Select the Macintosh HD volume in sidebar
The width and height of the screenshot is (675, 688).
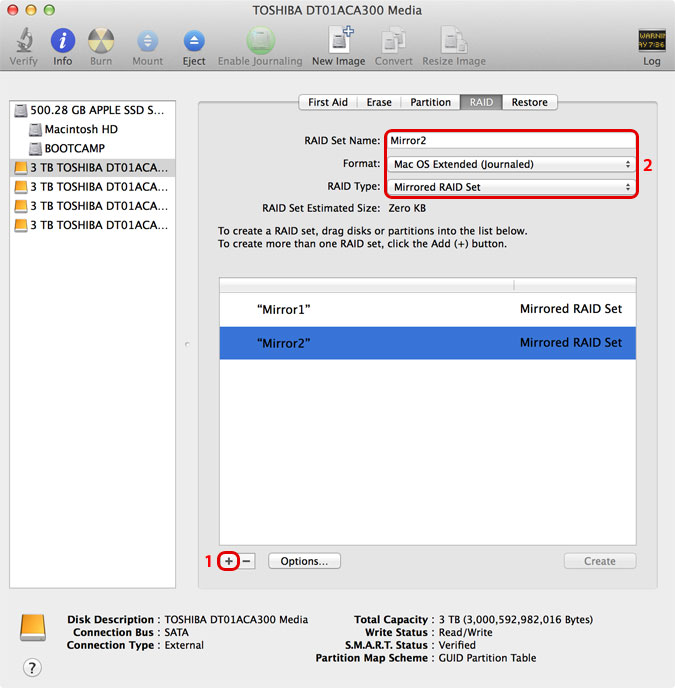pos(81,129)
